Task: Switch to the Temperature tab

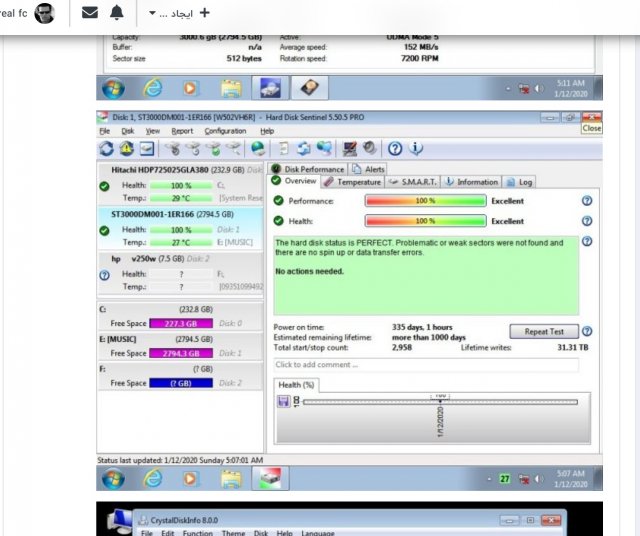Action: 352,182
